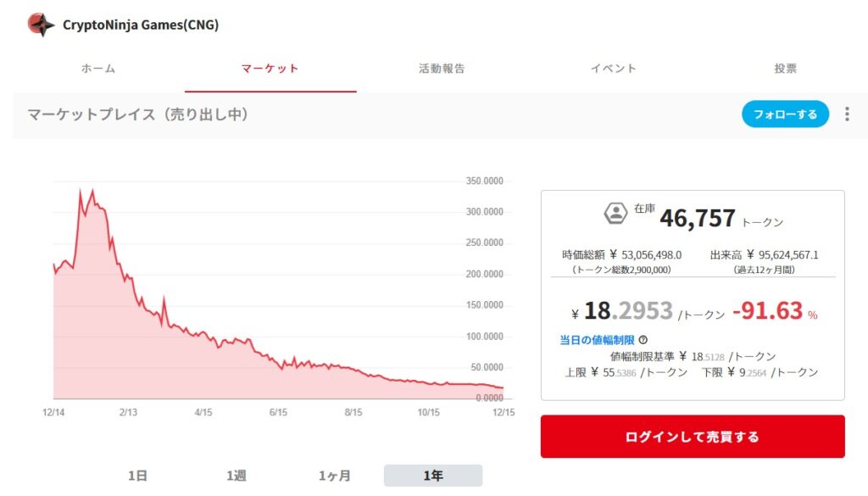Open the 投票 tab
The height and width of the screenshot is (496, 868).
785,69
